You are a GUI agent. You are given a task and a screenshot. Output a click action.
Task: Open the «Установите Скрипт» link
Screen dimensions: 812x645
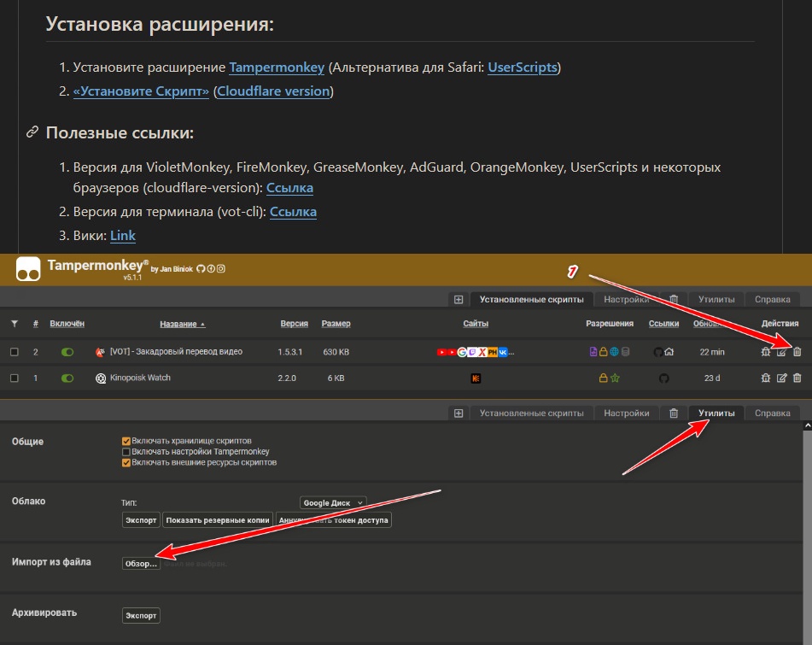pos(141,91)
